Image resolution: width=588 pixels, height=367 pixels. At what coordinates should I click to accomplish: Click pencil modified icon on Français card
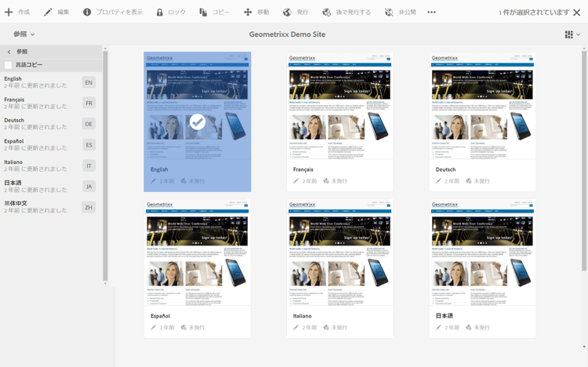point(296,181)
